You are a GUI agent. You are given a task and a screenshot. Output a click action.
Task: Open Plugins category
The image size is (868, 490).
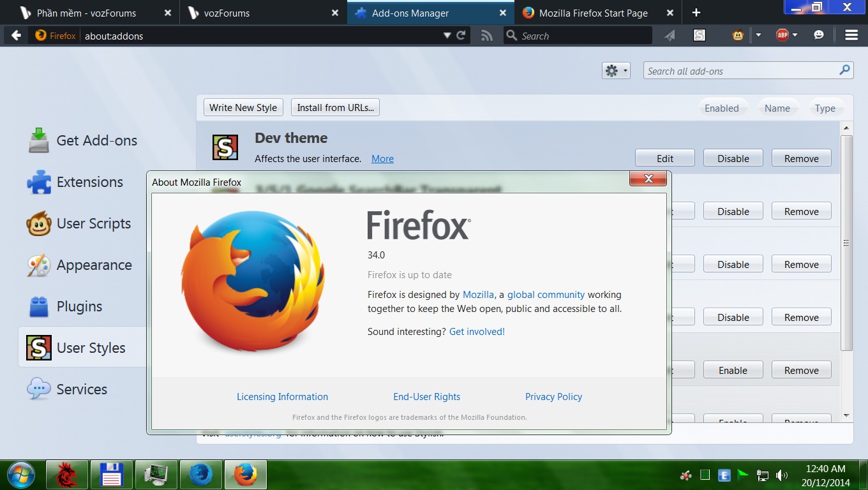pyautogui.click(x=83, y=306)
